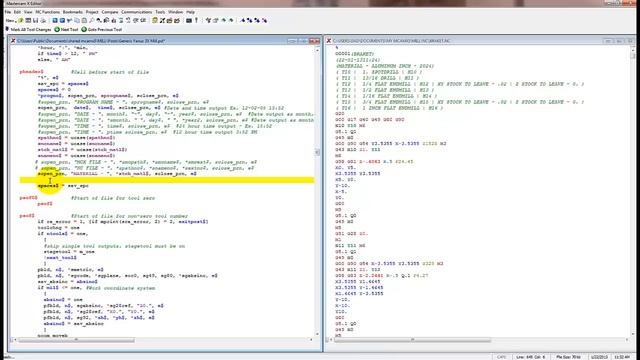640x360 pixels.
Task: Open the Edit menu
Action: [x=17, y=12]
